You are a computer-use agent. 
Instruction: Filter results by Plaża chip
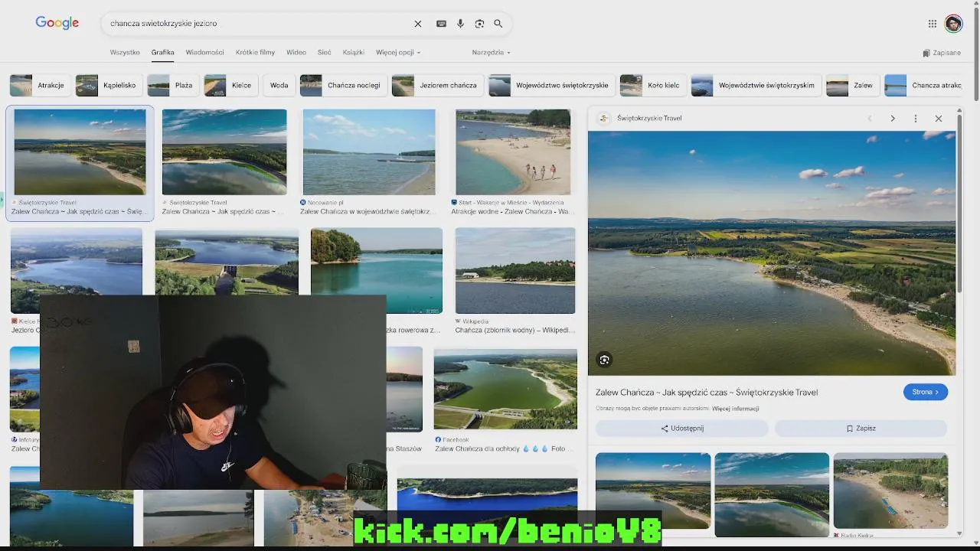[x=173, y=85]
